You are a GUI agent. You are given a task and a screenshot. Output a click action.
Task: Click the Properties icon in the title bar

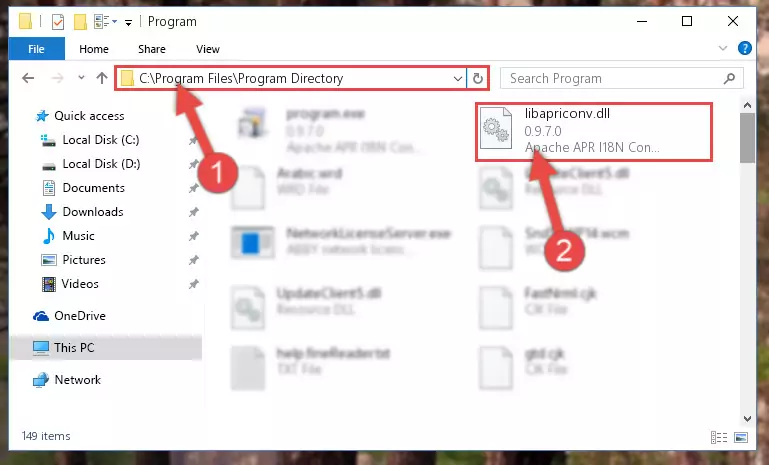click(58, 22)
